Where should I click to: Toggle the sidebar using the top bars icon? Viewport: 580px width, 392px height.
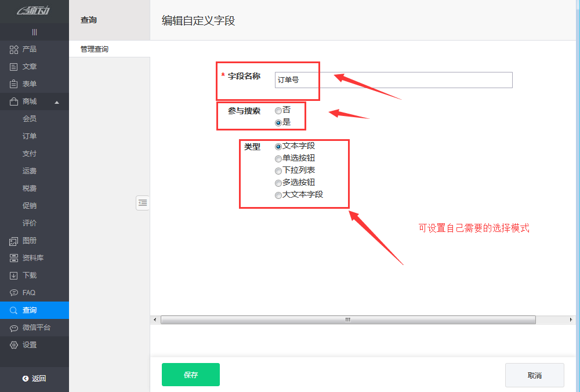34,32
